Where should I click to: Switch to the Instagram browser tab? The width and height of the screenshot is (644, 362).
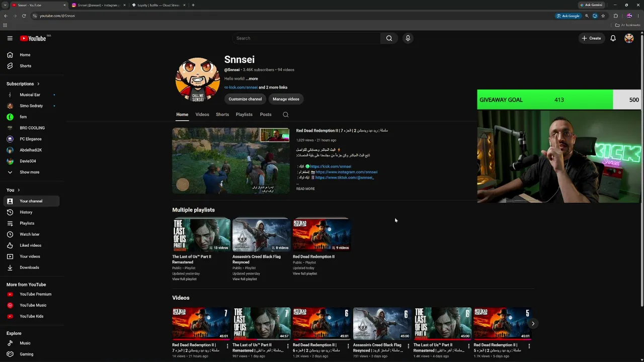98,5
